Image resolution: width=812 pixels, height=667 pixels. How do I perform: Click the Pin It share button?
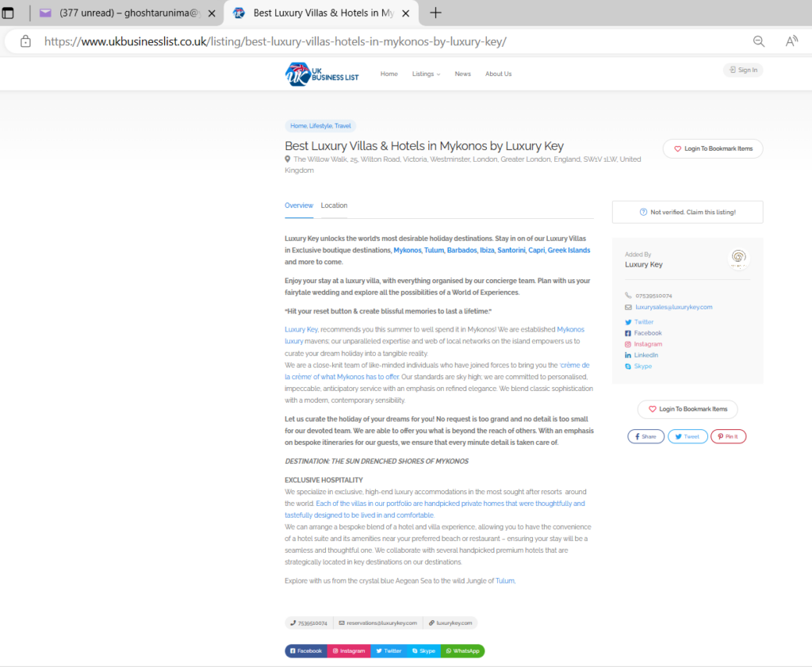pos(728,436)
